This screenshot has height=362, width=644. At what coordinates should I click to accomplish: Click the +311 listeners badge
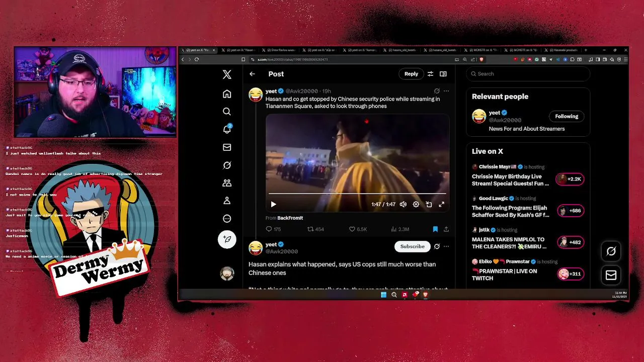coord(570,274)
